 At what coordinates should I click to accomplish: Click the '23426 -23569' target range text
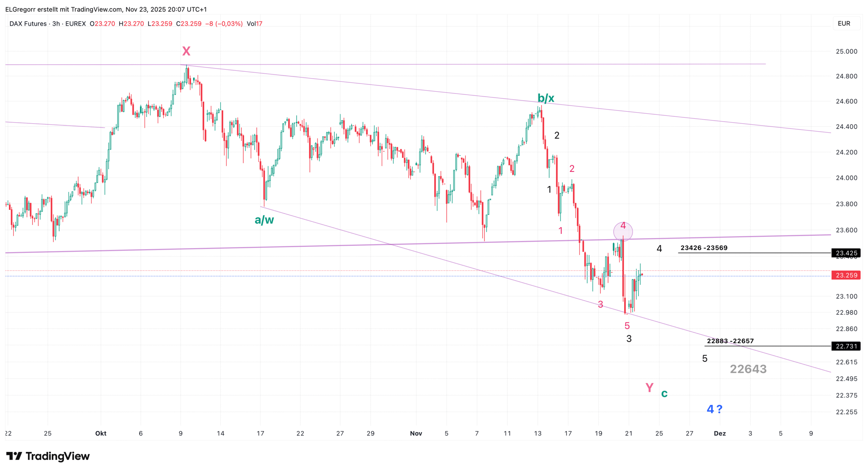pos(704,248)
